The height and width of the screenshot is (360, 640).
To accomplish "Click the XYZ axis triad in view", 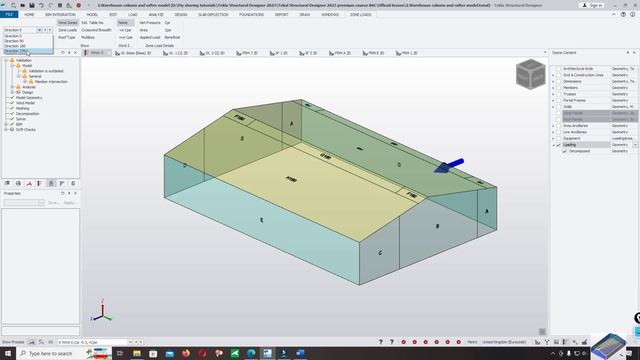I will click(101, 311).
